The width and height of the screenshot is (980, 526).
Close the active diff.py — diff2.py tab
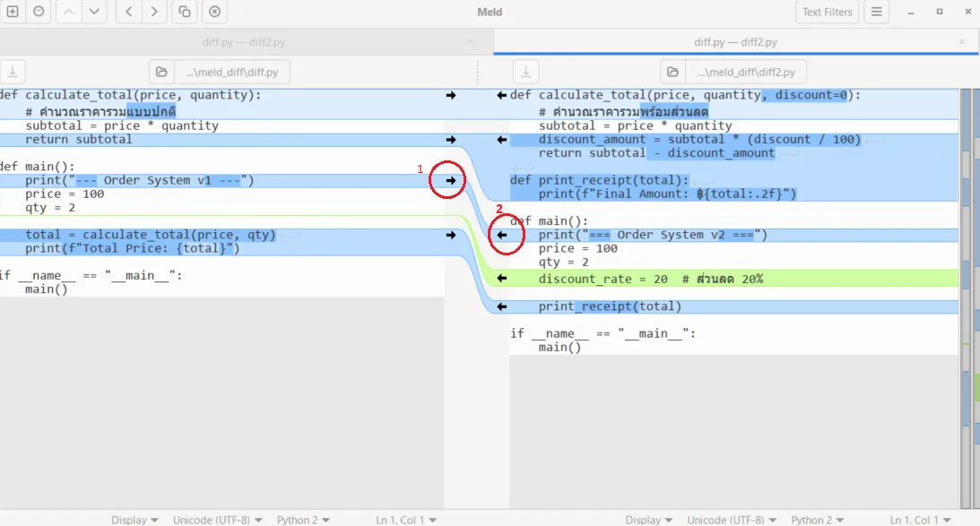point(962,42)
